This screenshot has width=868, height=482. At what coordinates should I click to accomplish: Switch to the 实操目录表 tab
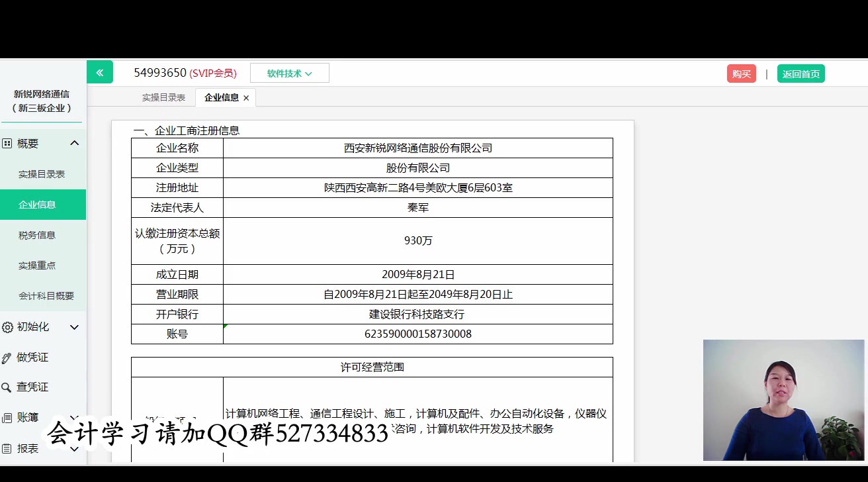pyautogui.click(x=163, y=97)
